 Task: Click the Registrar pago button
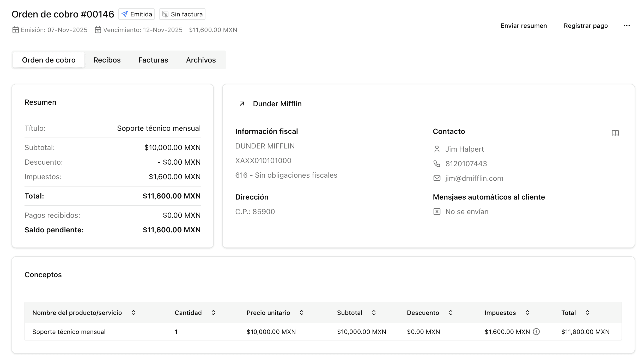(586, 26)
